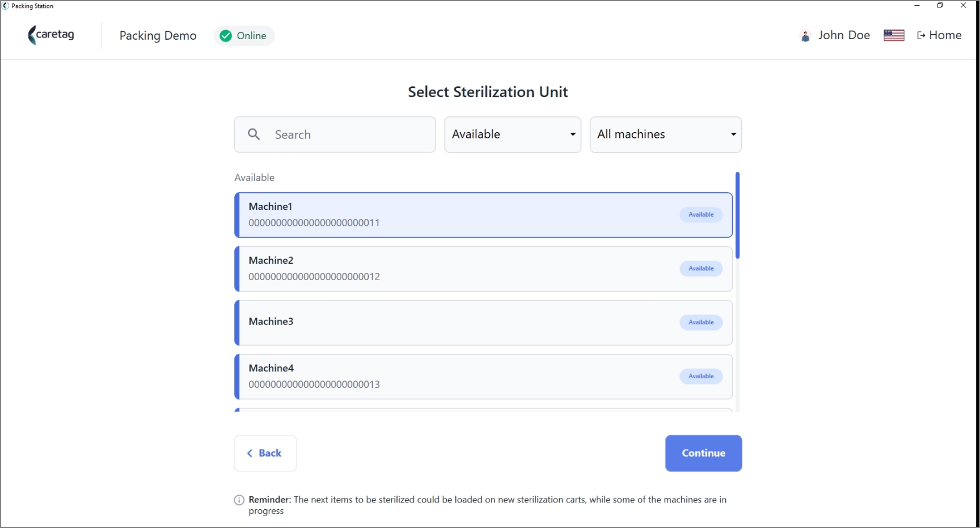The image size is (980, 528).
Task: Click the green Online status checkmark icon
Action: (226, 36)
